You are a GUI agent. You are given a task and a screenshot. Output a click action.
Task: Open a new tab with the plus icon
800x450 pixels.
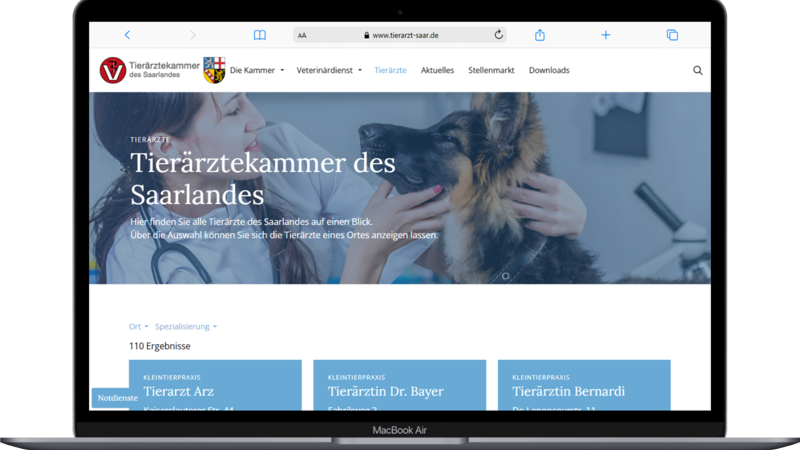click(x=606, y=35)
